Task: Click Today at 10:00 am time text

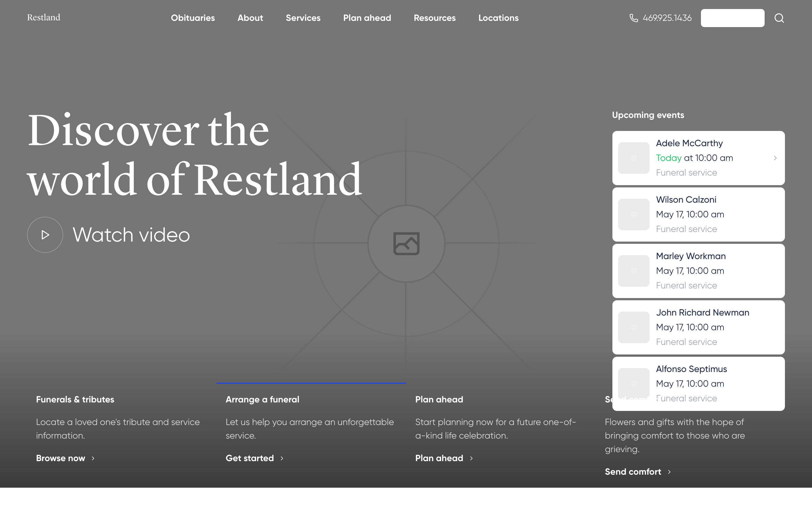Action: pyautogui.click(x=694, y=158)
